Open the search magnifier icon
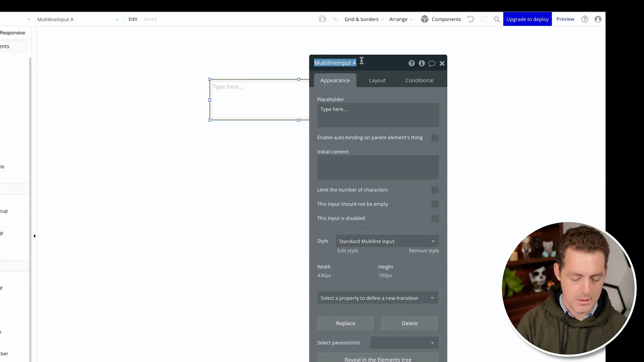This screenshot has height=362, width=644. click(497, 19)
